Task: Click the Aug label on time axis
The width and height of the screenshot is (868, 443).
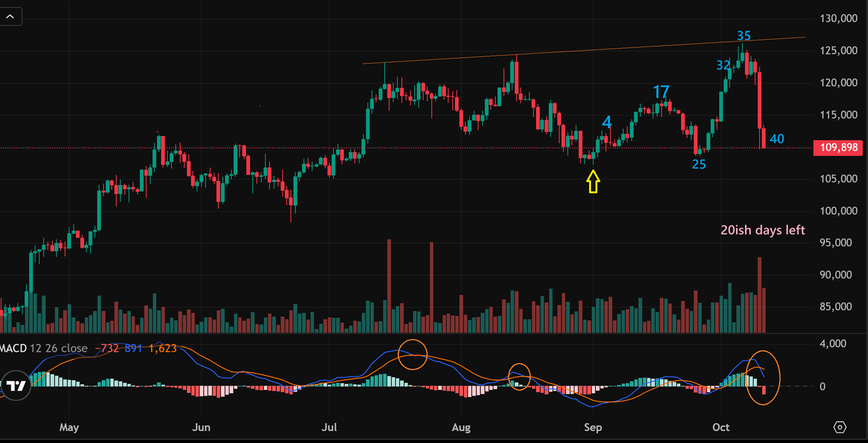Action: (461, 427)
